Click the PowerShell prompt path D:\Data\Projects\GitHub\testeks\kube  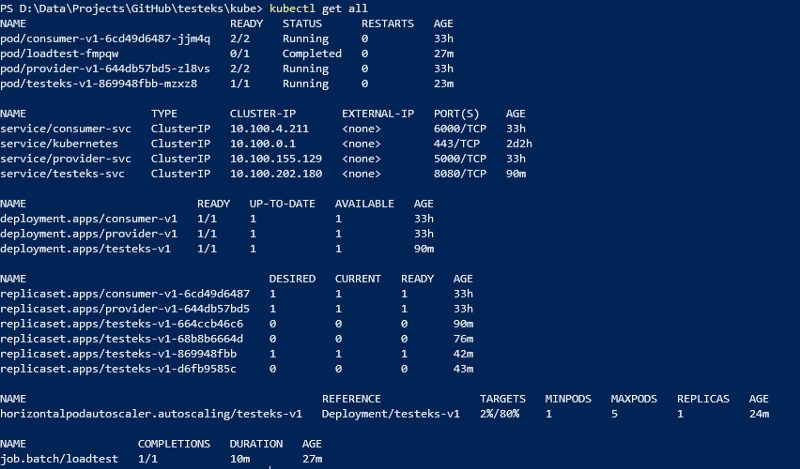[x=138, y=9]
